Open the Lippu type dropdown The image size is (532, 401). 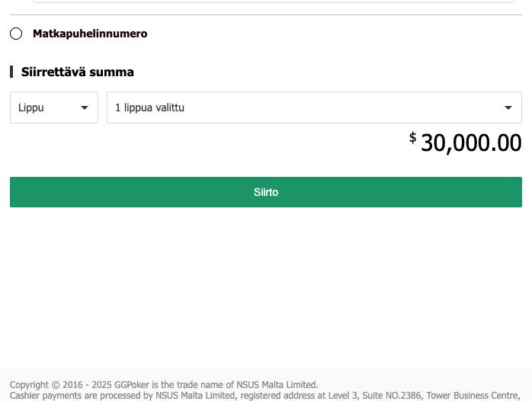(53, 107)
